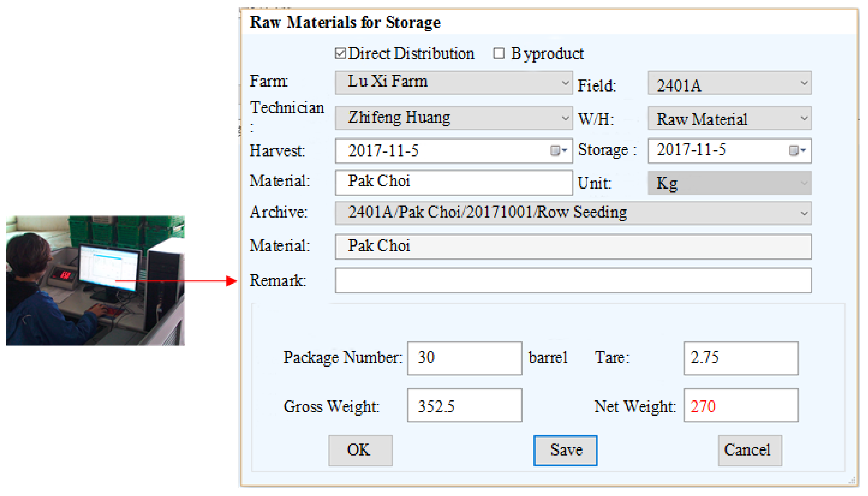Open the Harvest date calendar picker
The width and height of the screenshot is (868, 496).
(x=558, y=150)
